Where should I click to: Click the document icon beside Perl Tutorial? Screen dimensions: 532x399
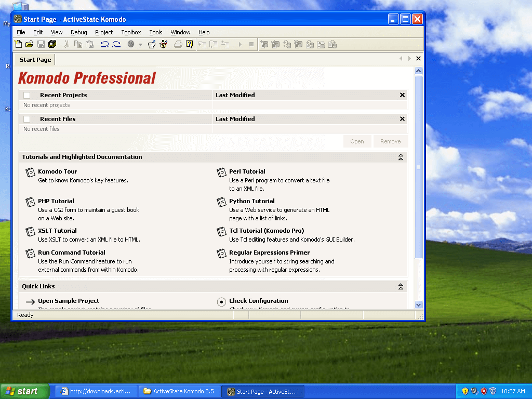(221, 172)
